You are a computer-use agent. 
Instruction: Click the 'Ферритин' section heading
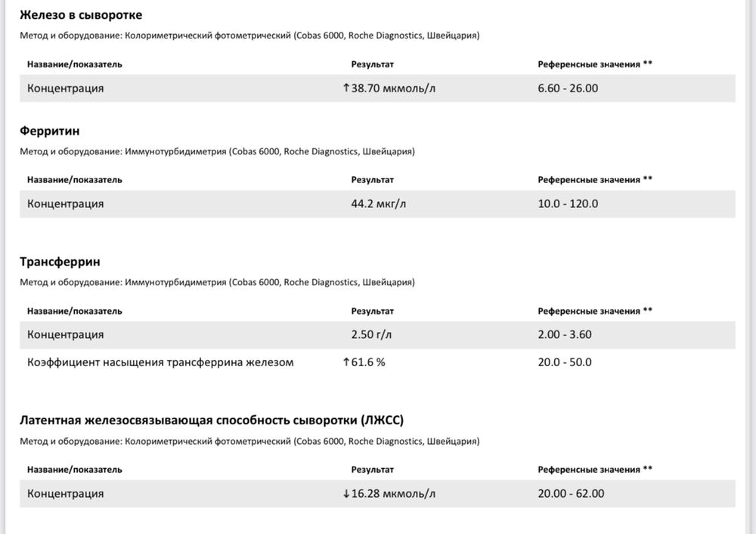[x=50, y=131]
